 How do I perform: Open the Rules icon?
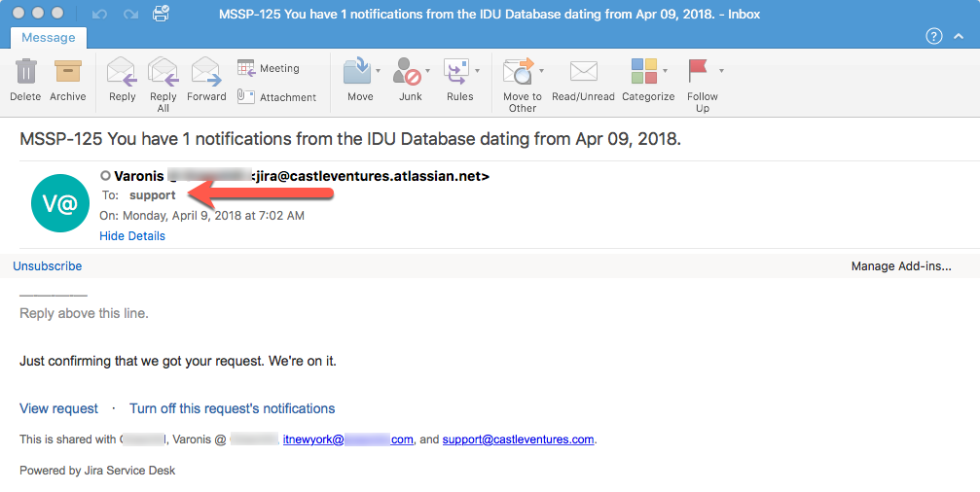pyautogui.click(x=456, y=71)
